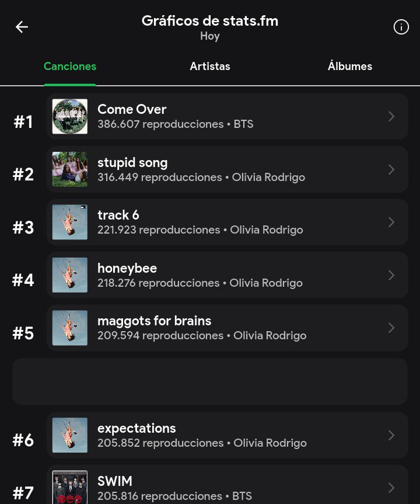Open the honeybee song entry
The width and height of the screenshot is (420, 504).
pyautogui.click(x=228, y=275)
